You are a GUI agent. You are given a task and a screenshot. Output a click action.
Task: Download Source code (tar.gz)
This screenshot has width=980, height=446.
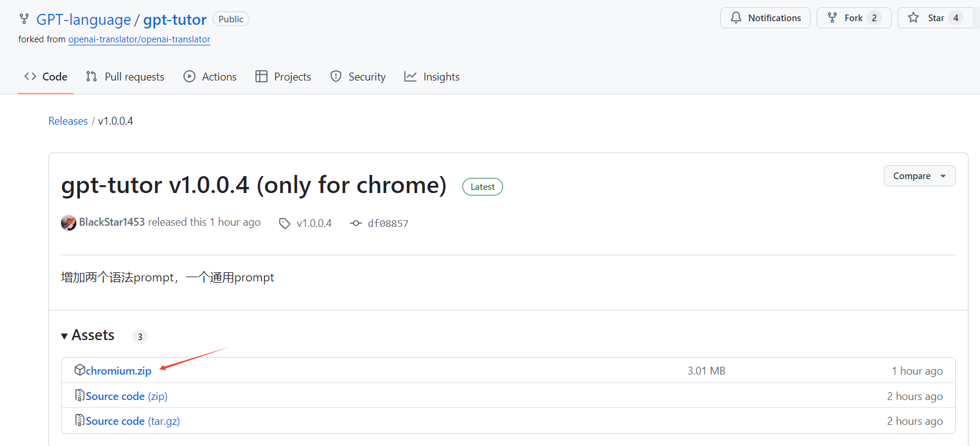[x=133, y=421]
